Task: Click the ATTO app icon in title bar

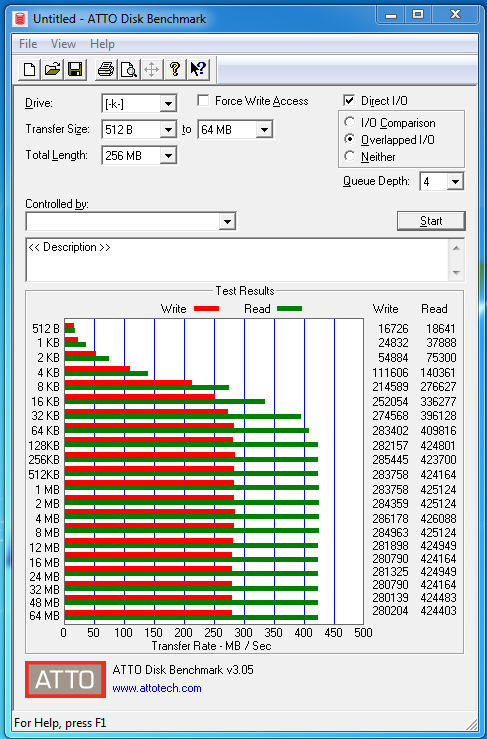Action: [20, 19]
